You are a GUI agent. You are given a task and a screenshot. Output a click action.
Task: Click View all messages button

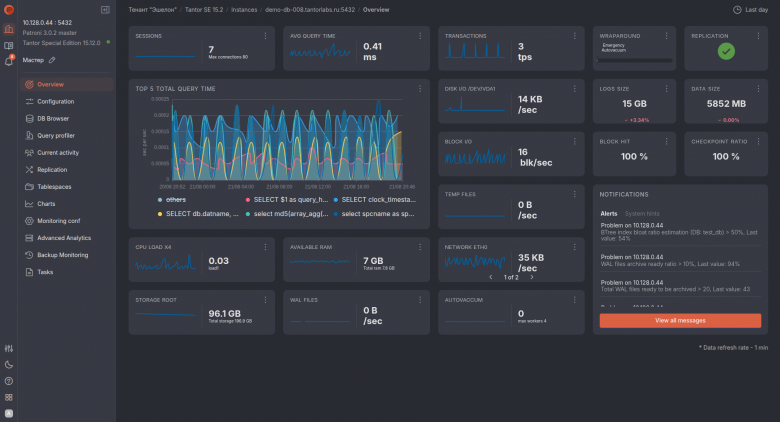[680, 320]
